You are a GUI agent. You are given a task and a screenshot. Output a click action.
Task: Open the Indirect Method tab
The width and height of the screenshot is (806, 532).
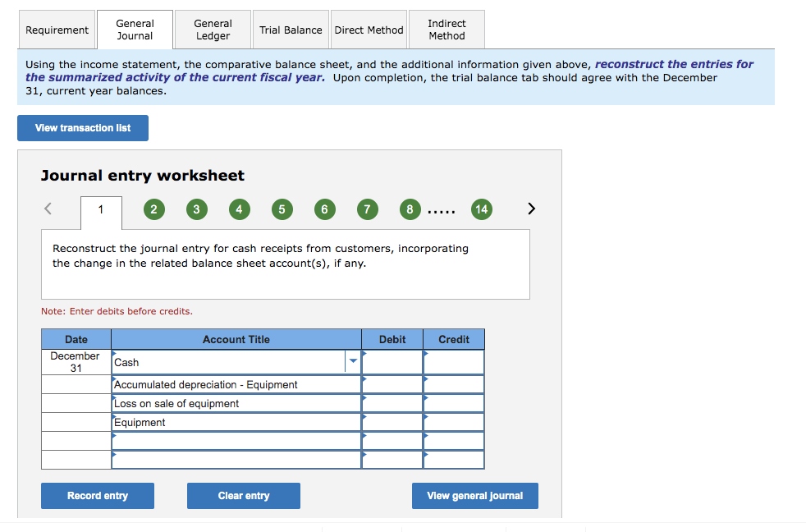(447, 30)
